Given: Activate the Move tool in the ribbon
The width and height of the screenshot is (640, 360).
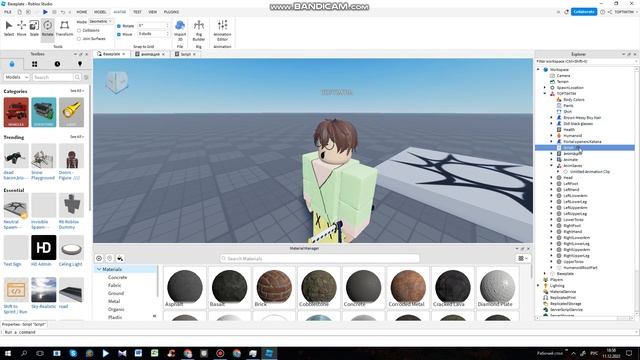Looking at the screenshot, I should [x=21, y=28].
